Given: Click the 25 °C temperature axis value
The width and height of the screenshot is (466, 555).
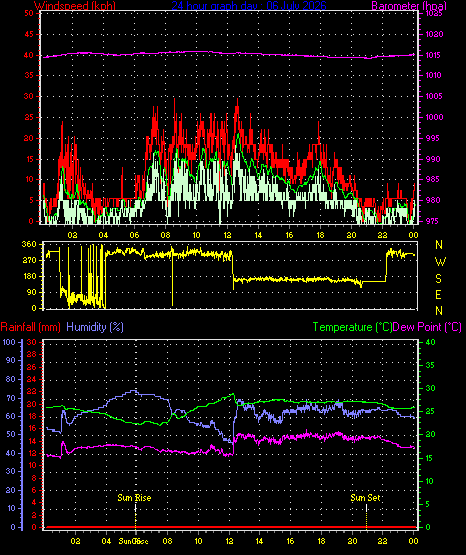Looking at the screenshot, I should click(x=430, y=411).
